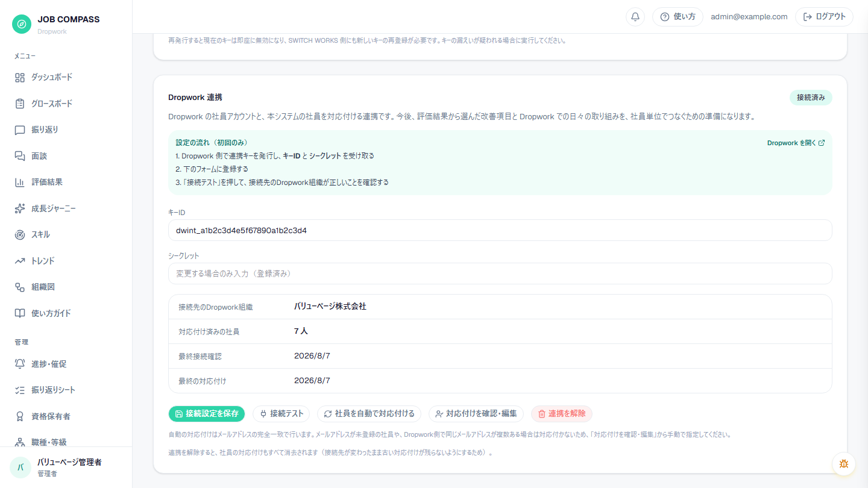Viewport: 868px width, 488px height.
Task: Click the orange bug icon at corner
Action: (844, 464)
